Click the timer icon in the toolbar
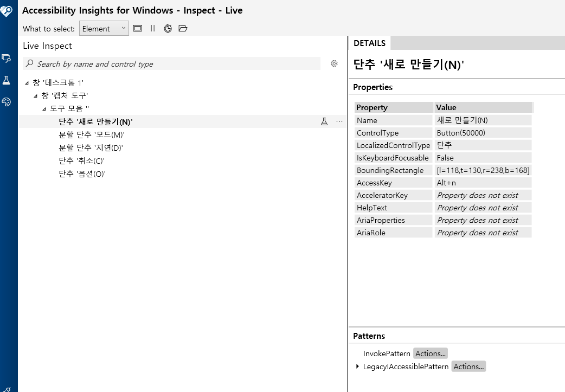Image resolution: width=565 pixels, height=392 pixels. point(168,28)
